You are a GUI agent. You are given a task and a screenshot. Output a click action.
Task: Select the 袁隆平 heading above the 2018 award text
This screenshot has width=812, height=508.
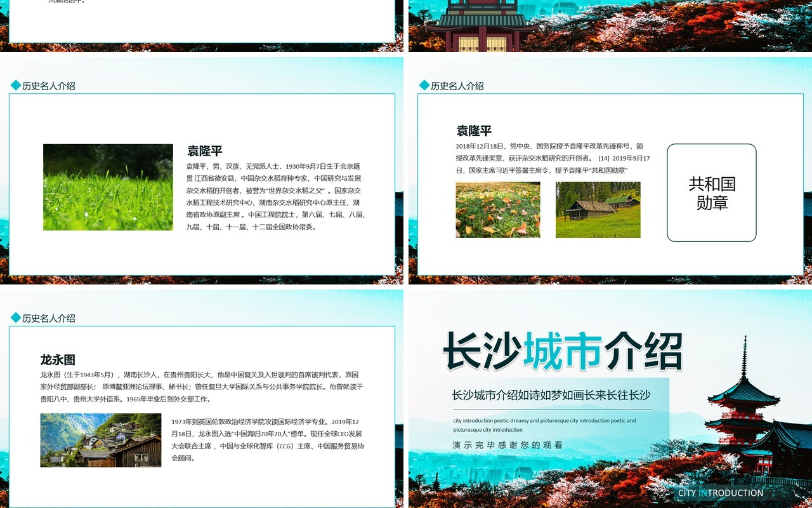coord(474,131)
